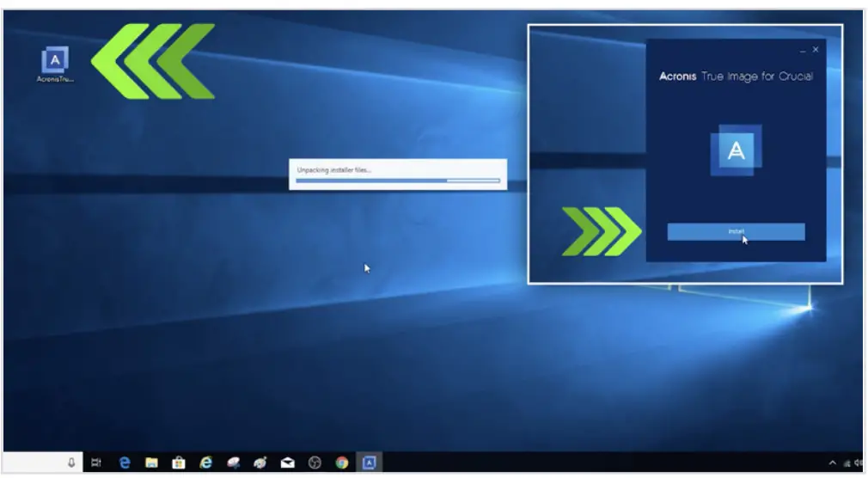The height and width of the screenshot is (478, 868).
Task: Open Microsoft Store from the taskbar
Action: tap(178, 463)
